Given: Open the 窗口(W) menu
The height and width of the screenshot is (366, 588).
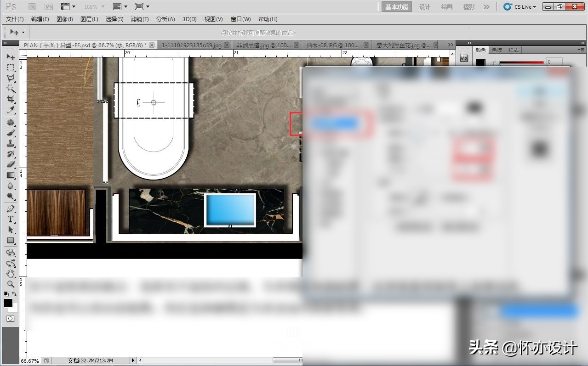Looking at the screenshot, I should point(241,19).
